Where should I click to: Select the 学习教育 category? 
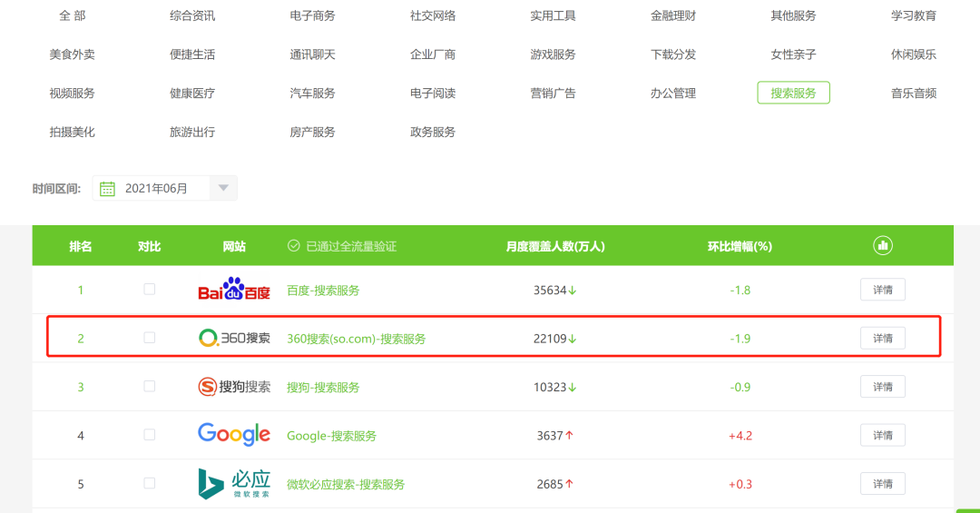(914, 15)
